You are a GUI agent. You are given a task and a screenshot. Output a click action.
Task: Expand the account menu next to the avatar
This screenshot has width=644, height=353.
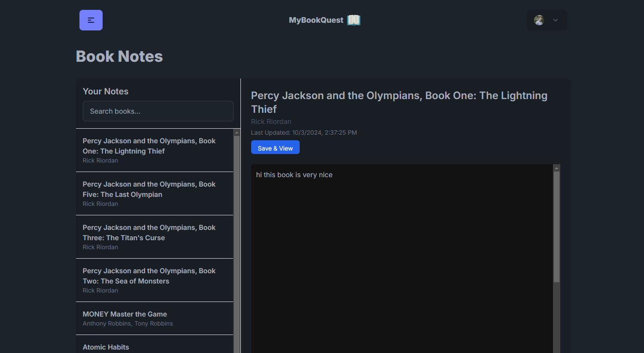click(555, 20)
